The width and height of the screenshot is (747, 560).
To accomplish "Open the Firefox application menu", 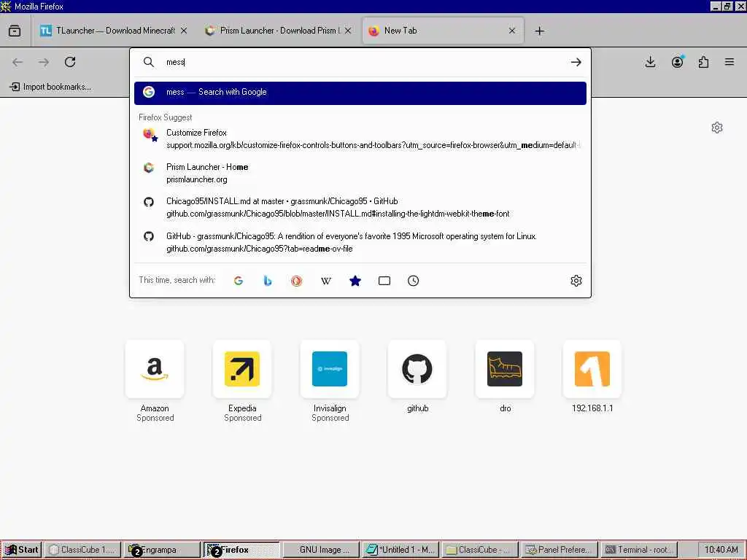I will pos(729,62).
